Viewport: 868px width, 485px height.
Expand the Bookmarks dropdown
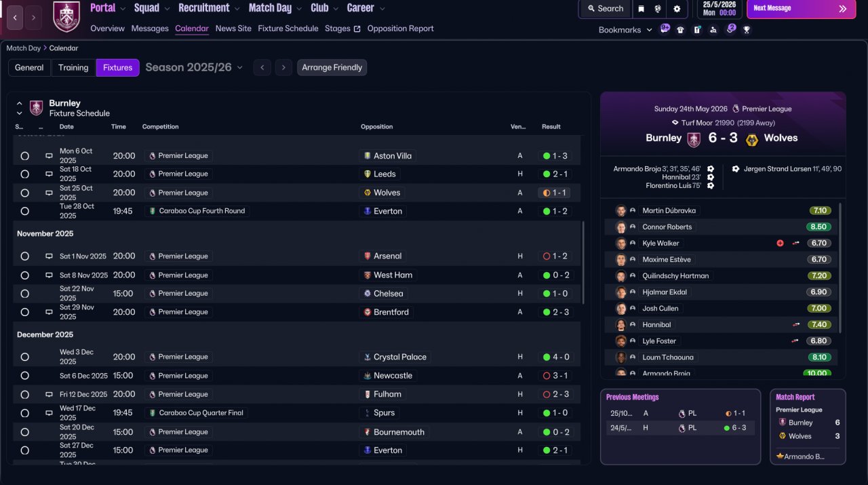coord(625,30)
